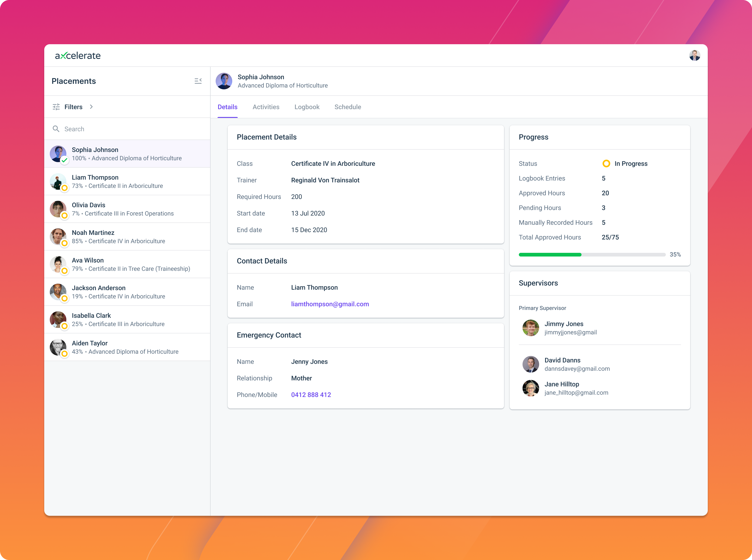
Task: Email liamthompson@gmail.com via the contact link
Action: pos(330,304)
